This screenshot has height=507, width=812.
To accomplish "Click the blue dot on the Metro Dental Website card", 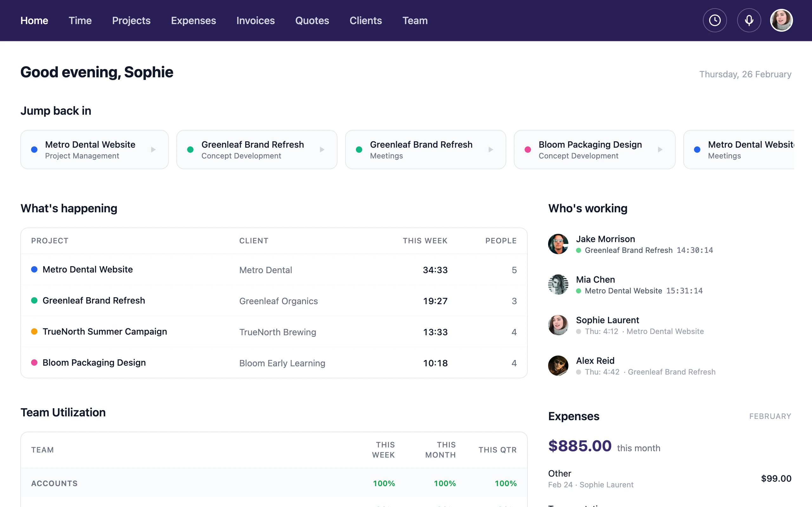I will pos(34,150).
